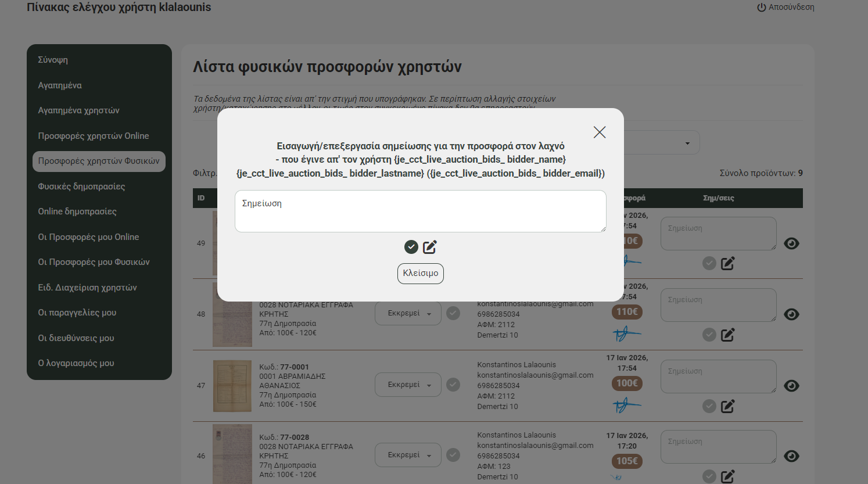Expand the Εκκρεμεί status dropdown for row 46
Image resolution: width=868 pixels, height=484 pixels.
tap(408, 455)
